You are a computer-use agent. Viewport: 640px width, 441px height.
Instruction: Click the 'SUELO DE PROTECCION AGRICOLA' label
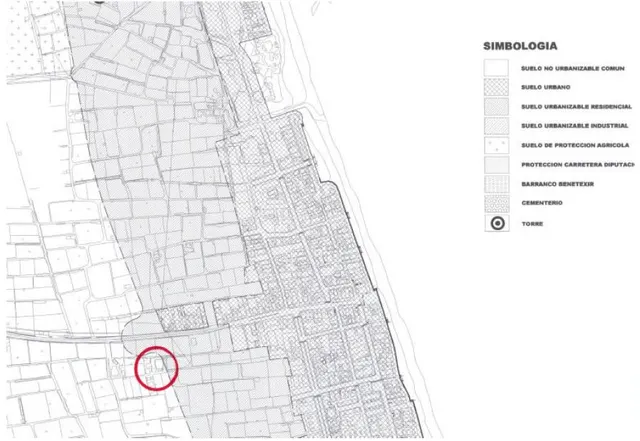pyautogui.click(x=575, y=145)
